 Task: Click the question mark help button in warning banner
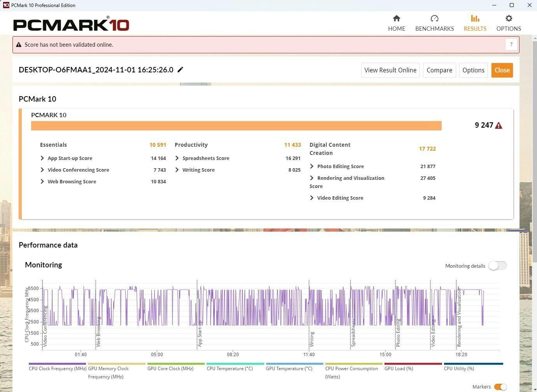(511, 44)
